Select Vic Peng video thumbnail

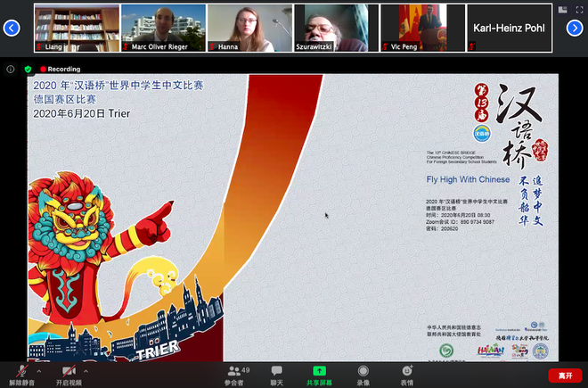point(423,28)
